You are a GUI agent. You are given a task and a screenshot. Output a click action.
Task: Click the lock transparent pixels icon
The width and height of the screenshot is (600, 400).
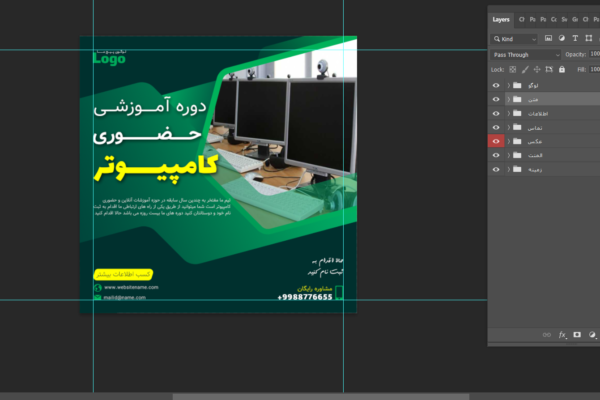(x=513, y=69)
